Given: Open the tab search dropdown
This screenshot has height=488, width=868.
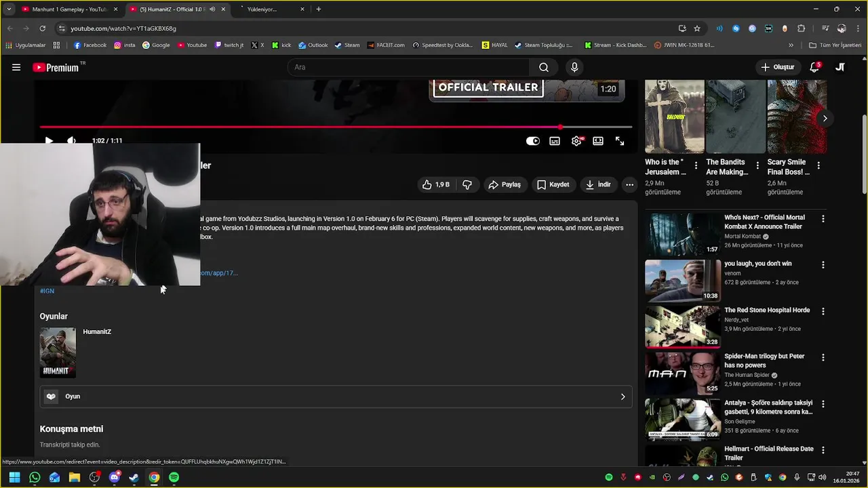Looking at the screenshot, I should pos(8,9).
